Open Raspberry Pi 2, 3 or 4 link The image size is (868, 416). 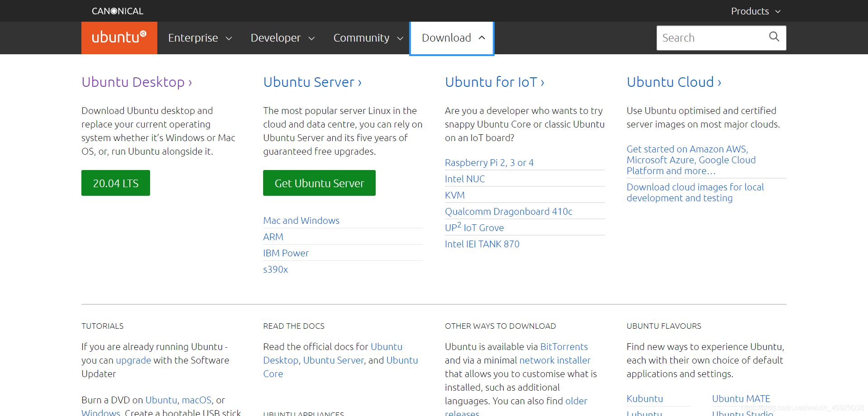point(489,163)
